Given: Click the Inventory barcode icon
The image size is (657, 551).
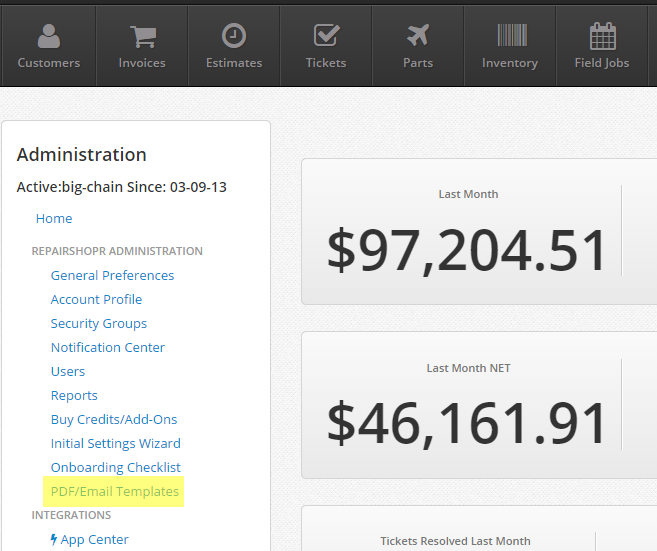Looking at the screenshot, I should [512, 35].
